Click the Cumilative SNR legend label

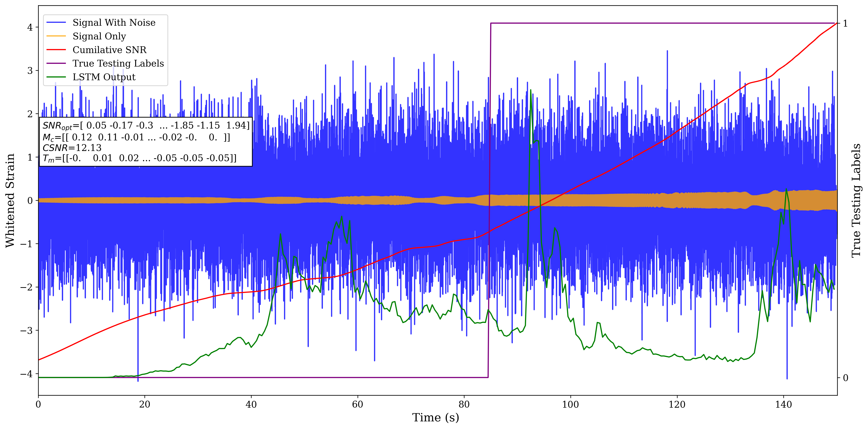109,50
